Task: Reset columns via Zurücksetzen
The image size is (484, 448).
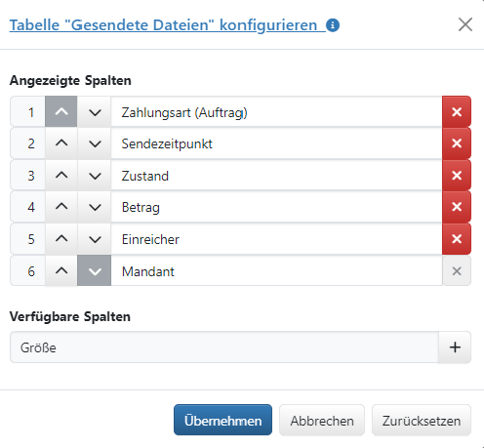Action: tap(422, 420)
